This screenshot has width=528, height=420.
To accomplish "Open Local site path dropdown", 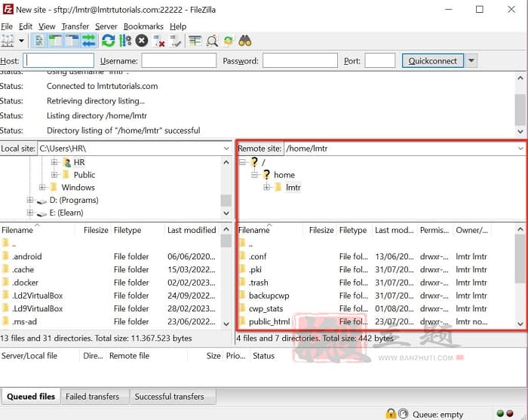I will 226,149.
